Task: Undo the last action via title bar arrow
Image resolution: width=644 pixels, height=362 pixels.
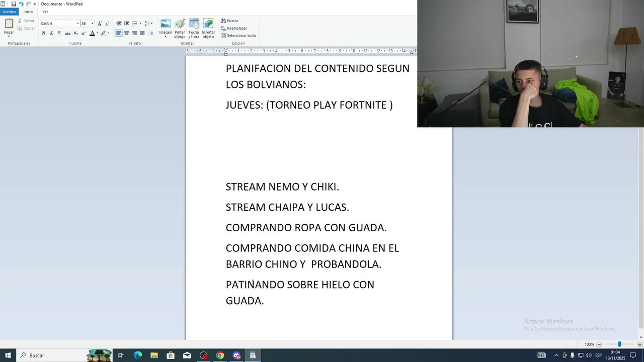Action: pos(21,4)
